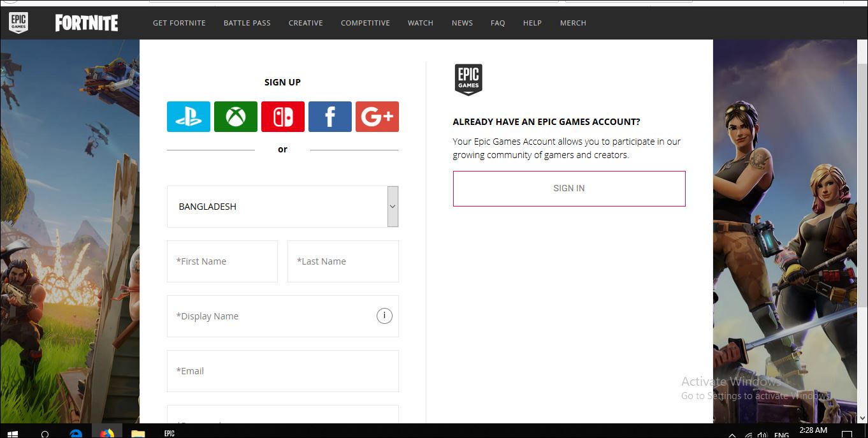Open Creative menu item
Image resolution: width=868 pixels, height=438 pixels.
pyautogui.click(x=306, y=23)
